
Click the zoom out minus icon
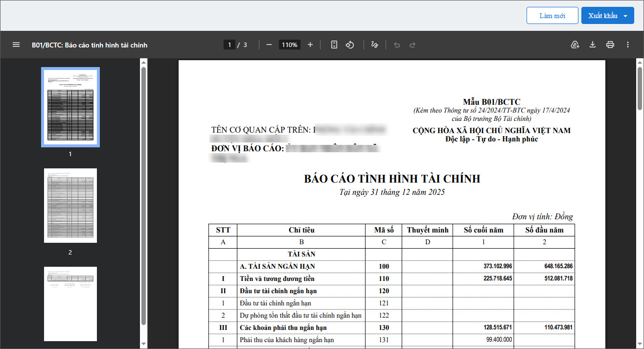coord(269,45)
